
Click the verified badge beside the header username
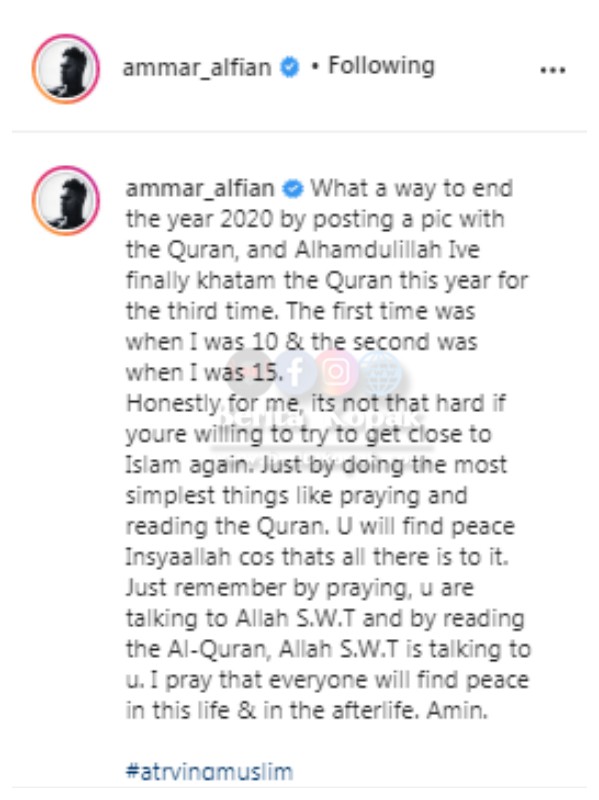(x=290, y=67)
